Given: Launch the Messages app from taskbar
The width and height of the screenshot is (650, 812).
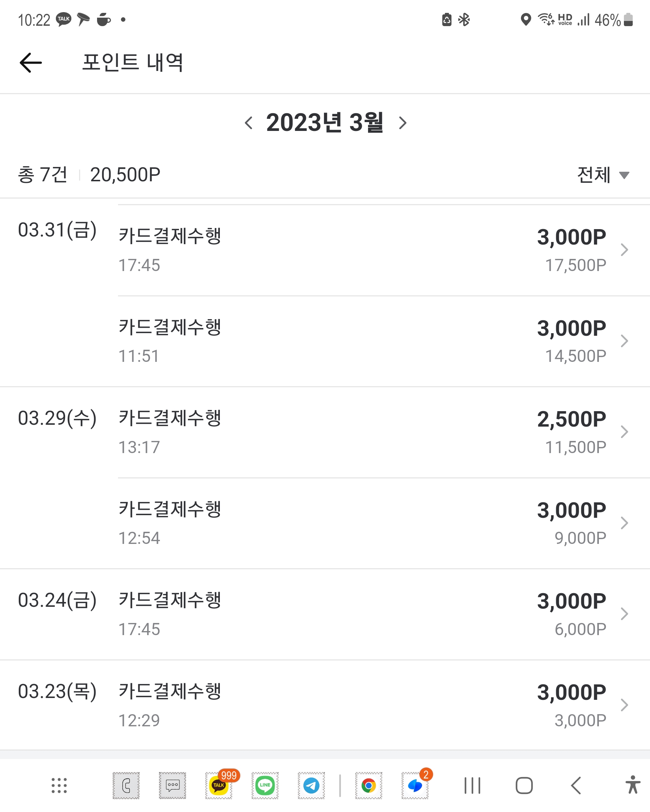Looking at the screenshot, I should pyautogui.click(x=172, y=786).
